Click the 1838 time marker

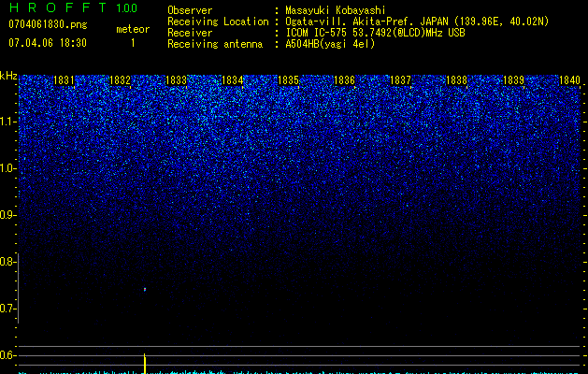(457, 80)
